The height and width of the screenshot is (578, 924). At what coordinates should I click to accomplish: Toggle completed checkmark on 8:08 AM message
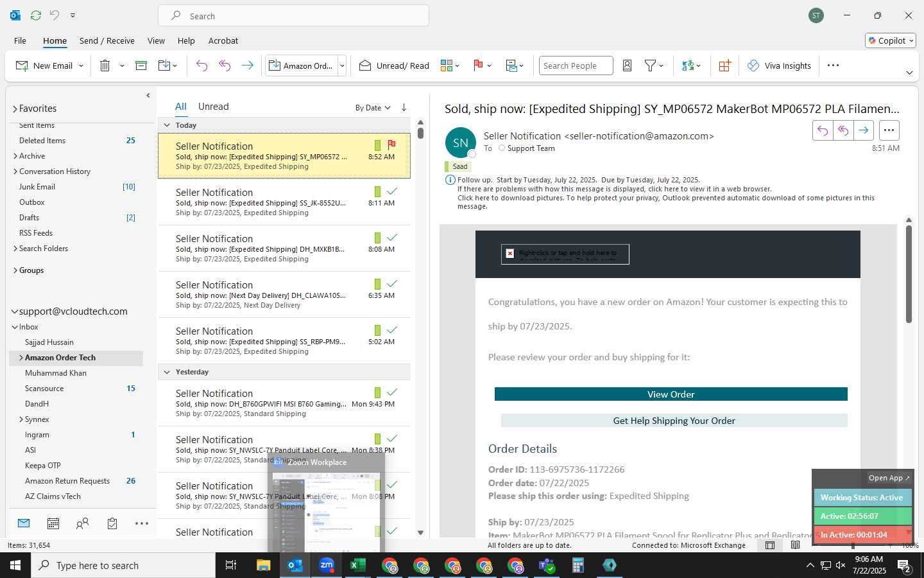(x=391, y=238)
